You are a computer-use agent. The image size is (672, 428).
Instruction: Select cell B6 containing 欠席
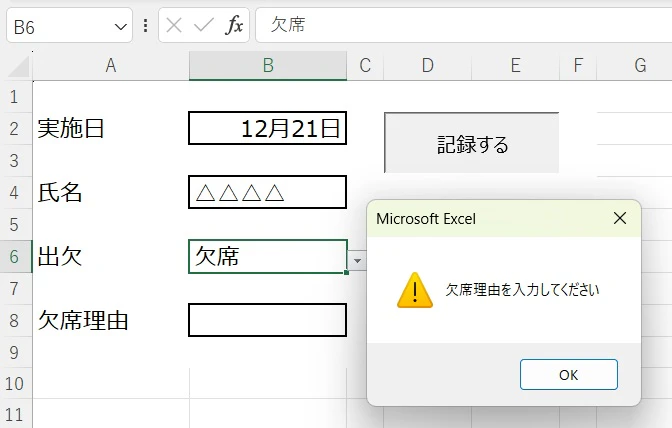pos(267,256)
